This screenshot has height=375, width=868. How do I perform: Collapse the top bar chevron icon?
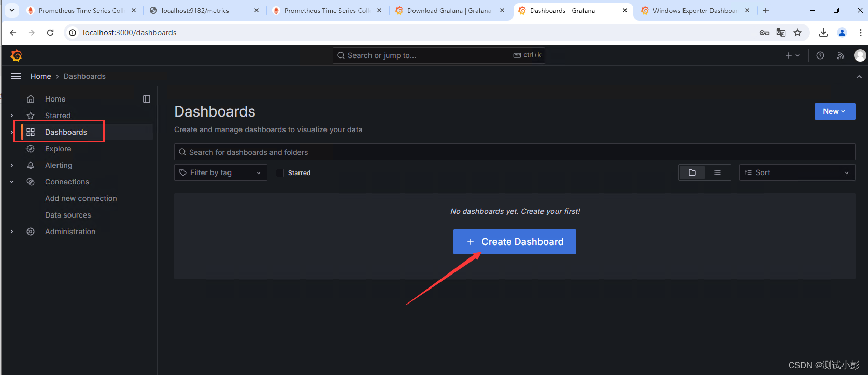tap(859, 77)
